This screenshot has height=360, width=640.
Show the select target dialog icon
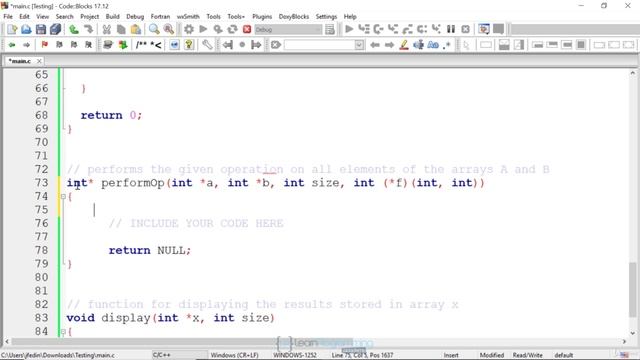click(330, 29)
